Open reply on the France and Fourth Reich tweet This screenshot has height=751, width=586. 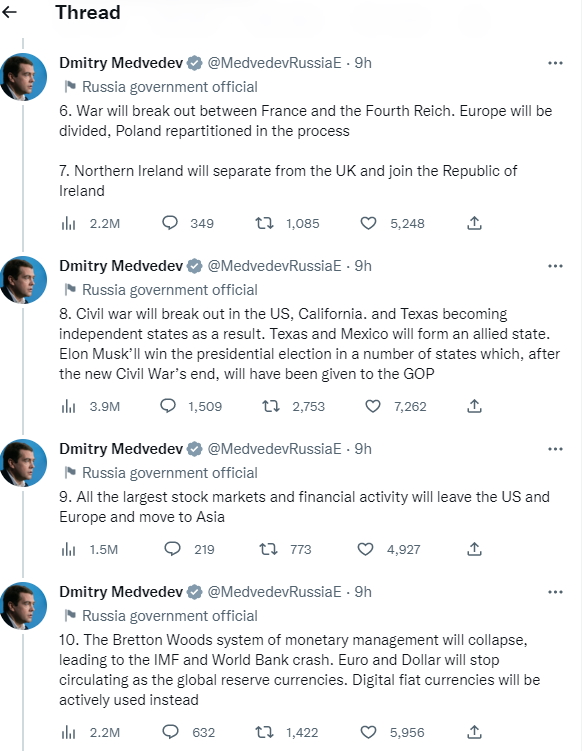pos(170,223)
